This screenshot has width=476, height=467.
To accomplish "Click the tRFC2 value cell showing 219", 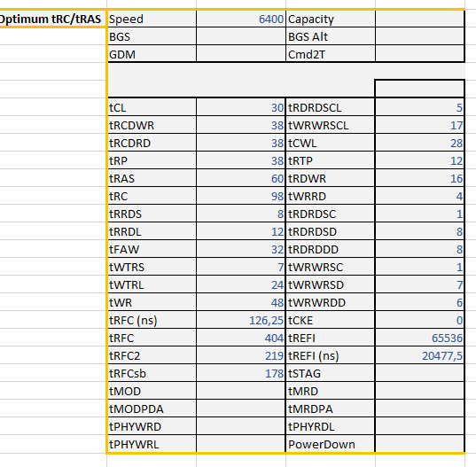I will [241, 356].
